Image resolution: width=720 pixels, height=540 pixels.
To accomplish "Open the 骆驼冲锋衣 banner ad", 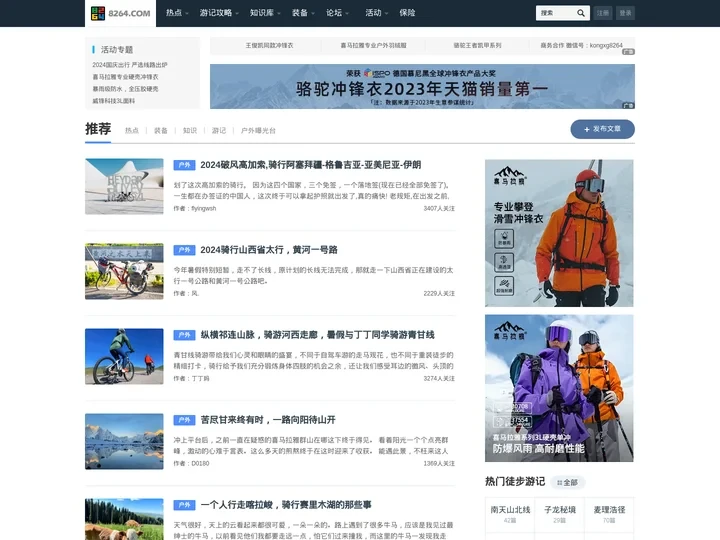I will [422, 86].
